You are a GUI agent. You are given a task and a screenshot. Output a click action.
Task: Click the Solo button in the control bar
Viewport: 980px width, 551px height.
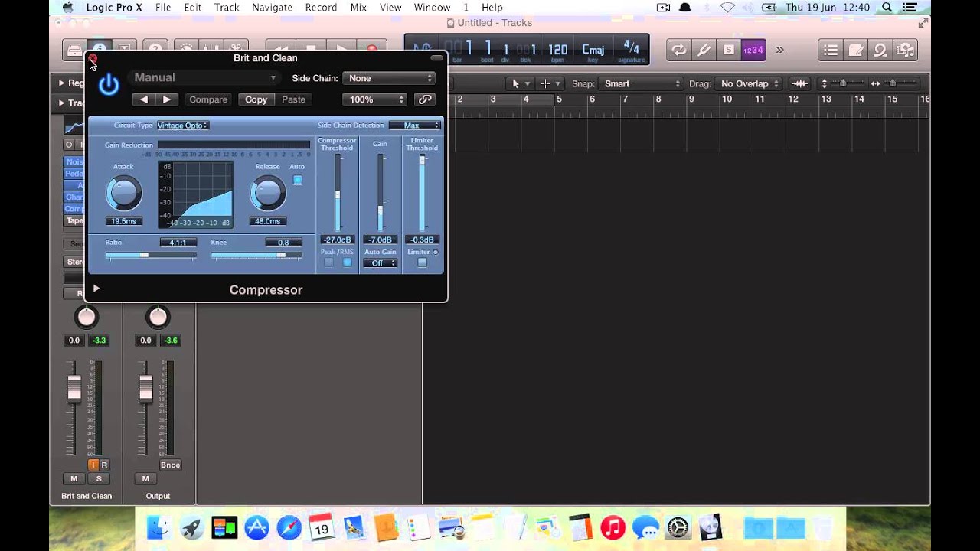(x=728, y=50)
